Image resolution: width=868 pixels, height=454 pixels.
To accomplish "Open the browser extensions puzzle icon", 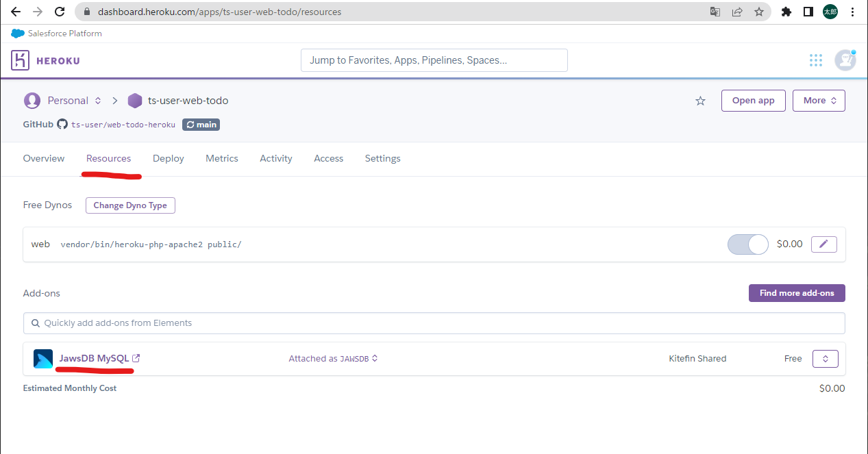I will click(x=786, y=12).
